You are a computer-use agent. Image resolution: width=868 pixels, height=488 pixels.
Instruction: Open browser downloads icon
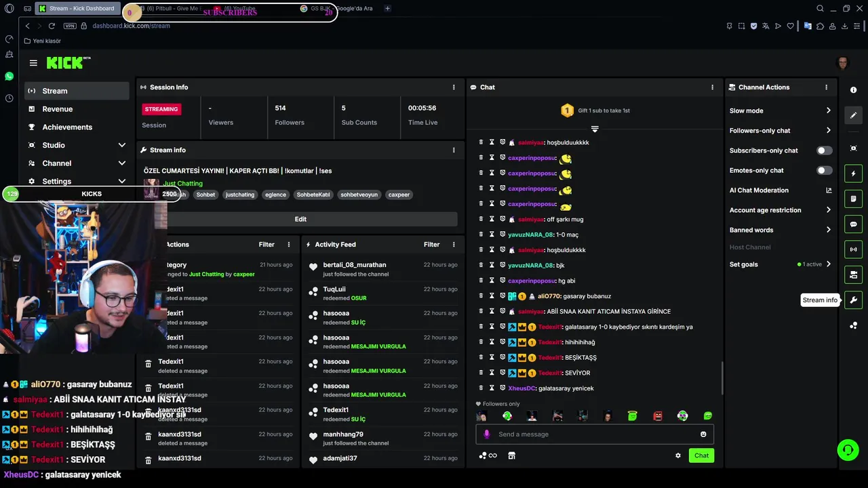click(x=844, y=26)
